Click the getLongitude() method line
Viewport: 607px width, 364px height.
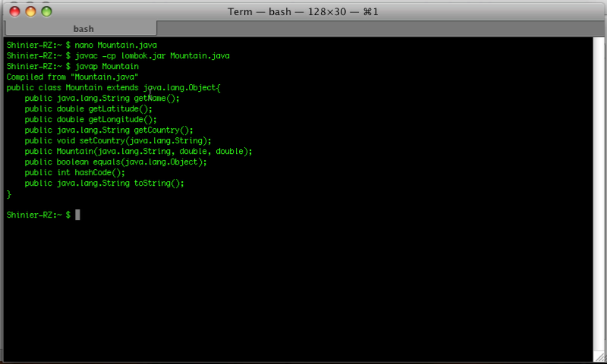point(91,120)
